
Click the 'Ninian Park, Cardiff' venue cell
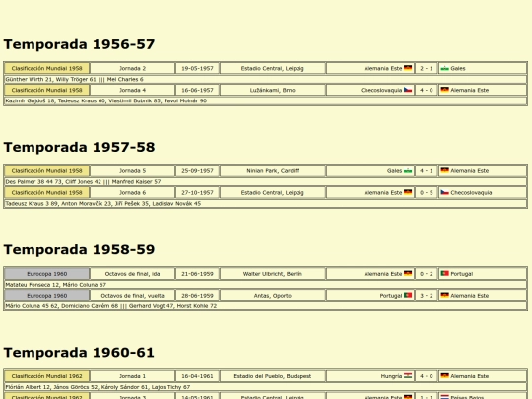(273, 171)
